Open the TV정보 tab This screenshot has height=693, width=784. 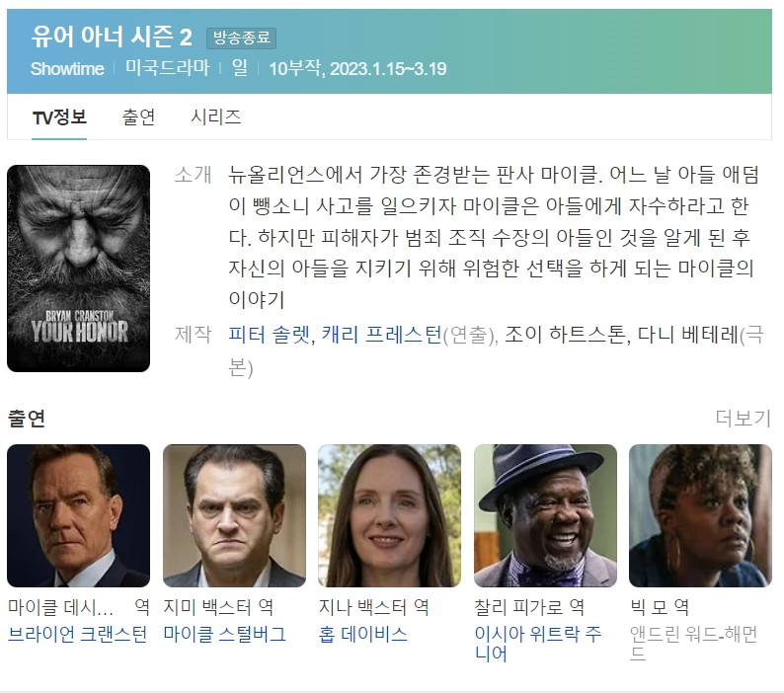pos(59,117)
